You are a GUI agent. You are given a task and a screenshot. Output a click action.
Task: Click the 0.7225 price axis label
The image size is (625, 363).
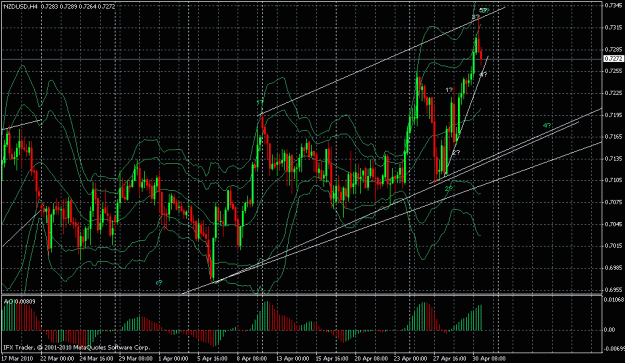tap(614, 93)
